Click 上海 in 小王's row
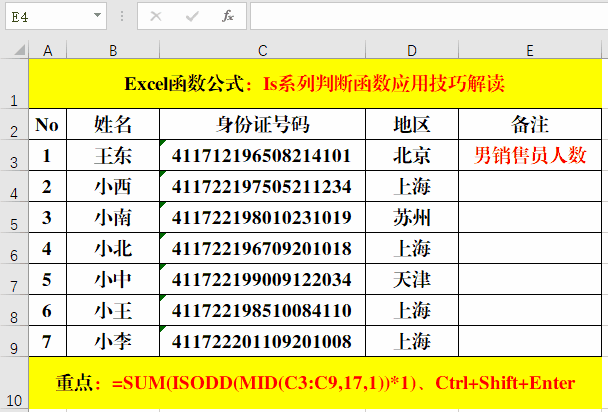 412,310
